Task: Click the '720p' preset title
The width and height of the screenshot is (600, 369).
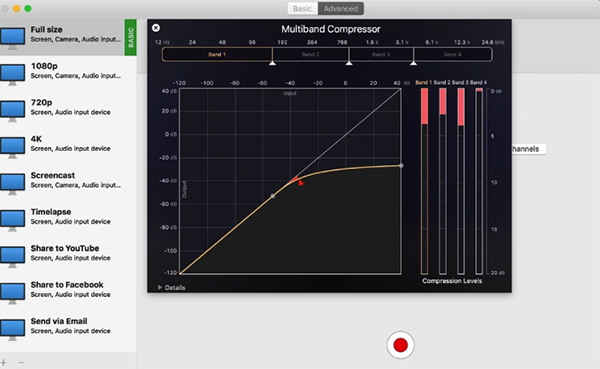Action: coord(41,102)
